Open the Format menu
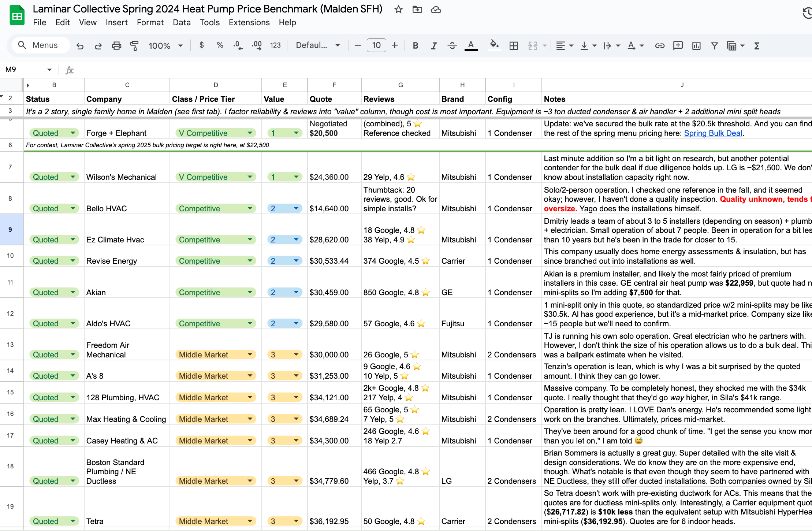This screenshot has height=531, width=812. (150, 22)
